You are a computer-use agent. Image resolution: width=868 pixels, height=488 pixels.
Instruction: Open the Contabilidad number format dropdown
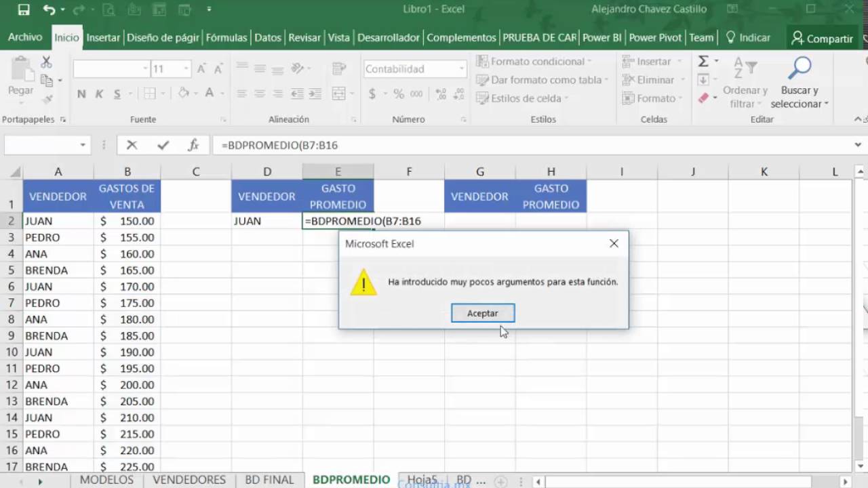pyautogui.click(x=462, y=69)
